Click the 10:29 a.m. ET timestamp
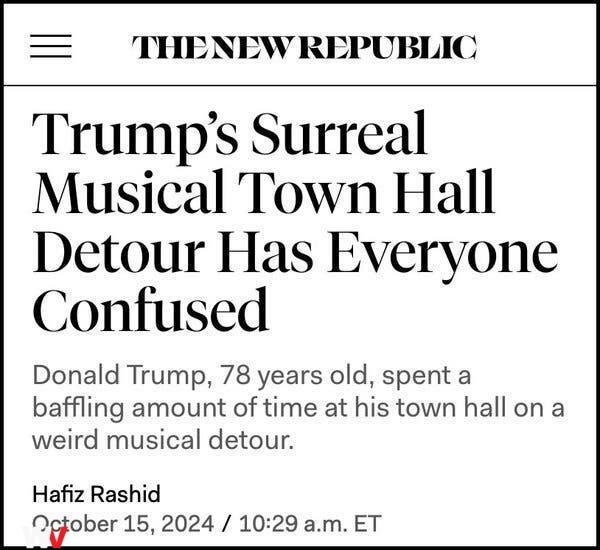Viewport: 600px width, 550px height. point(310,524)
